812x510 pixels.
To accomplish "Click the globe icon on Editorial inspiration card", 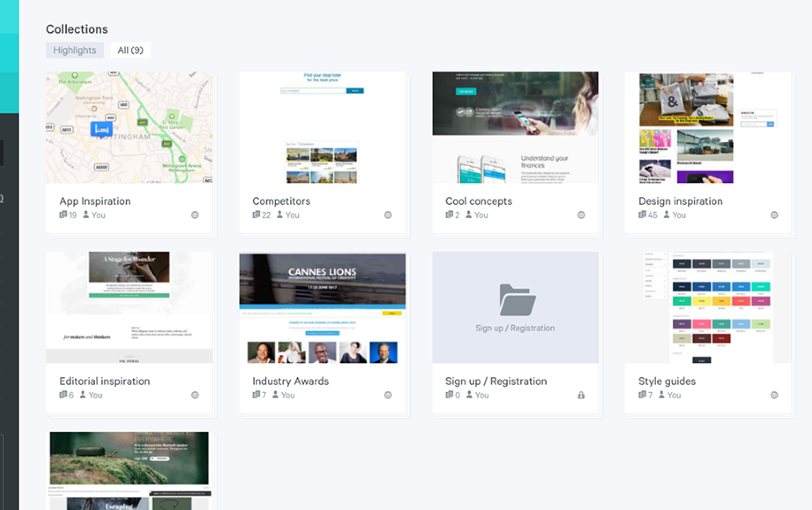I will pyautogui.click(x=195, y=395).
